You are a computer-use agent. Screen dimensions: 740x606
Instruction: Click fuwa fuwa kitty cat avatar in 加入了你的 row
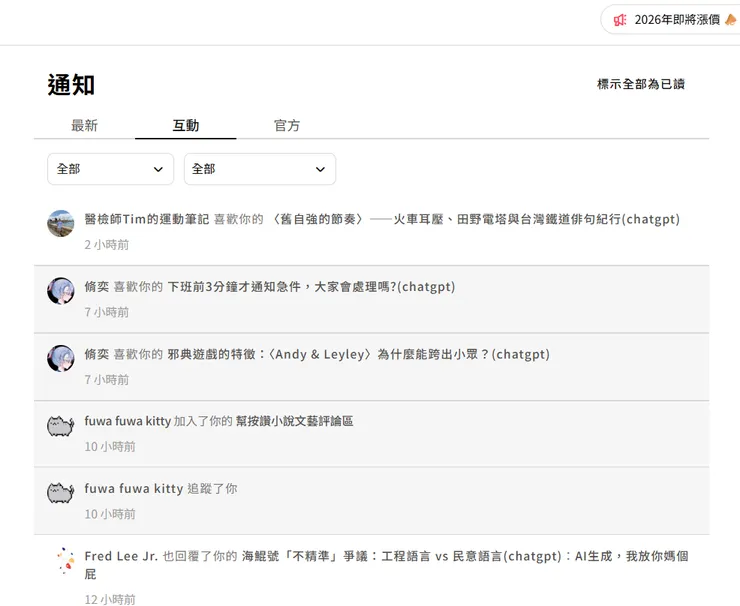click(x=61, y=426)
